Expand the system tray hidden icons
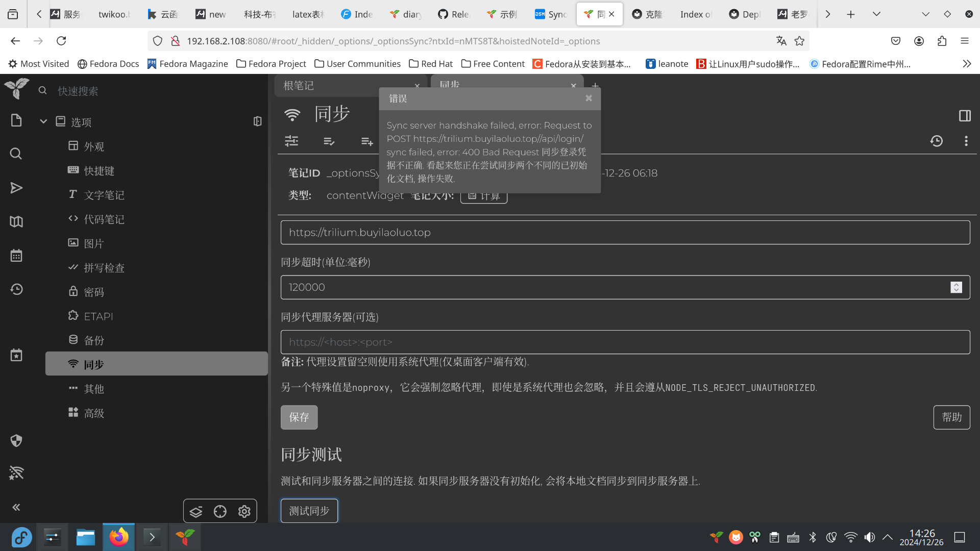Viewport: 980px width, 551px height. pos(888,537)
